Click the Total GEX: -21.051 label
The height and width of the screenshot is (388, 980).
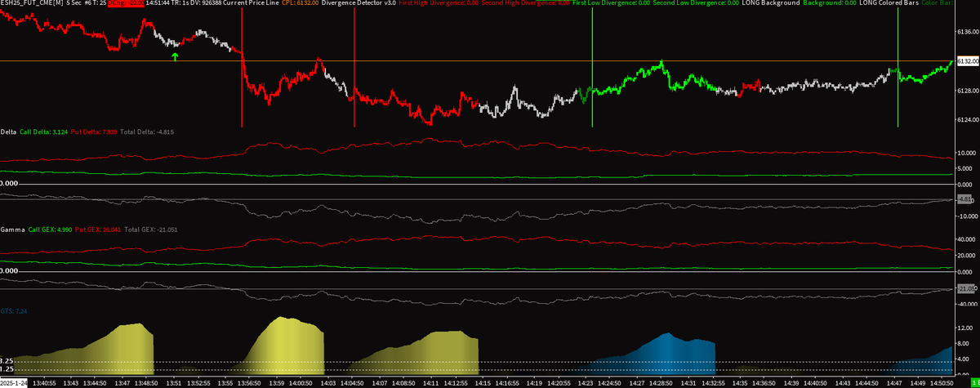[151, 231]
